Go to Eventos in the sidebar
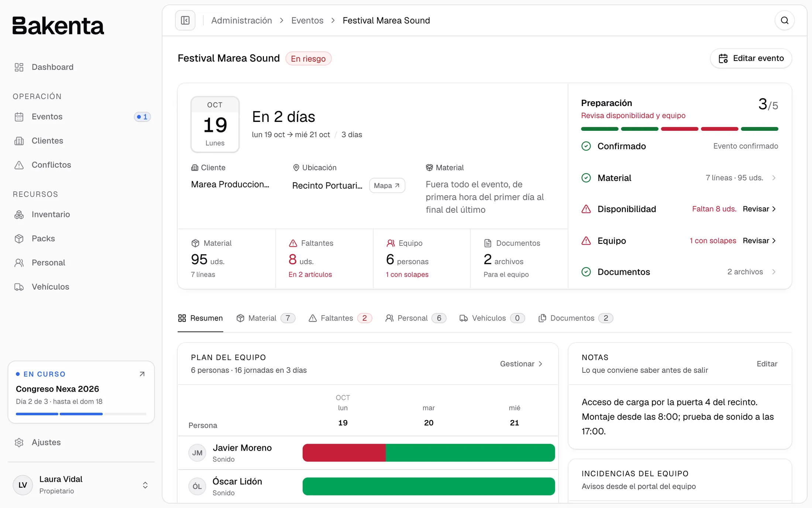 (x=80, y=117)
